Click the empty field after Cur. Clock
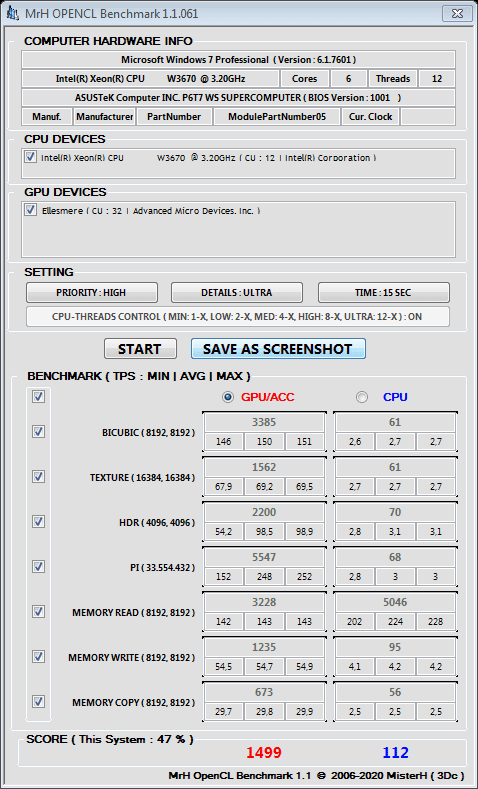This screenshot has height=789, width=478. [428, 117]
